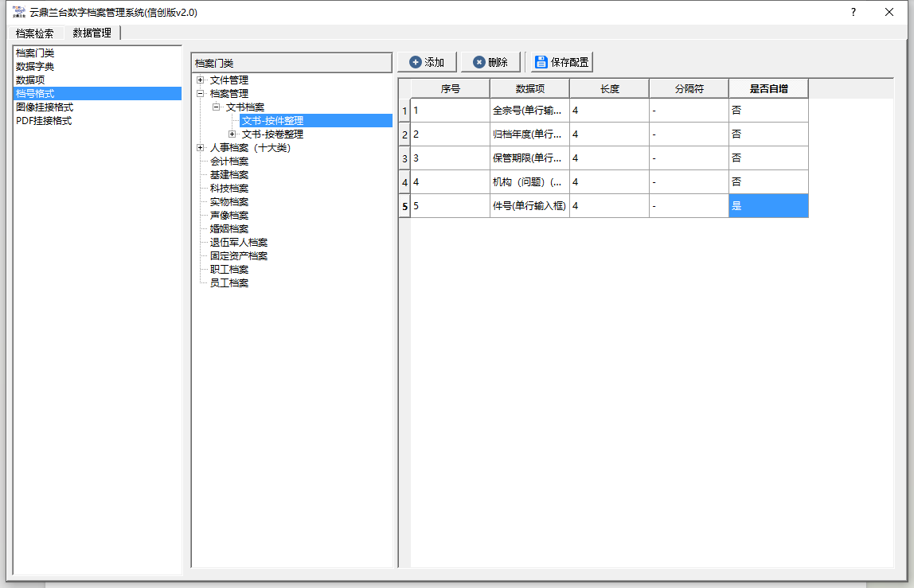Collapse the 档案管理 tree node
Viewport: 914px width, 588px height.
click(201, 94)
